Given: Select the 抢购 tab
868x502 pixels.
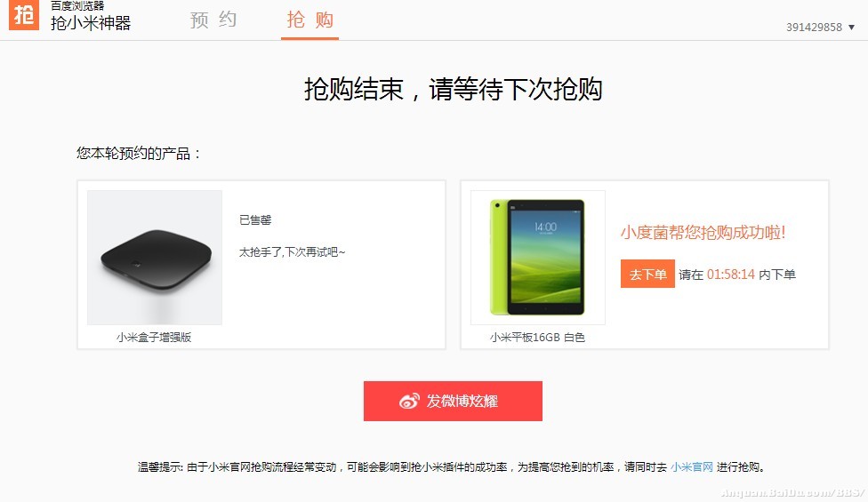Looking at the screenshot, I should tap(310, 20).
